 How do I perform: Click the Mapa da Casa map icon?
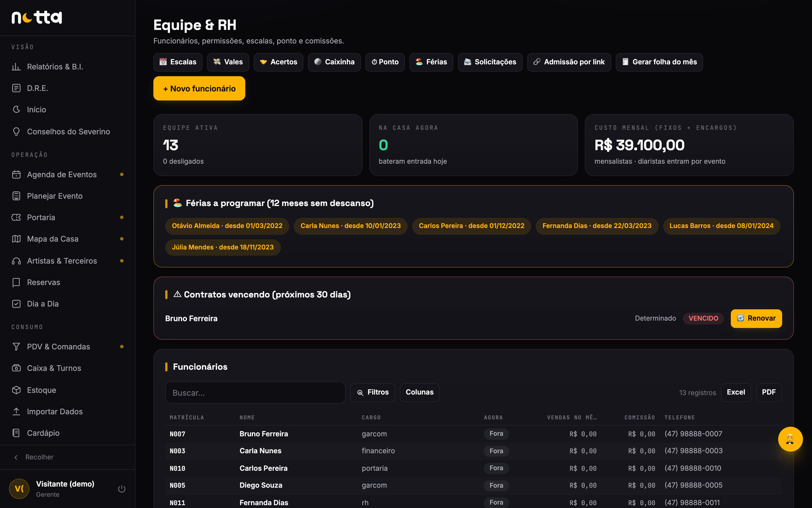coord(16,239)
